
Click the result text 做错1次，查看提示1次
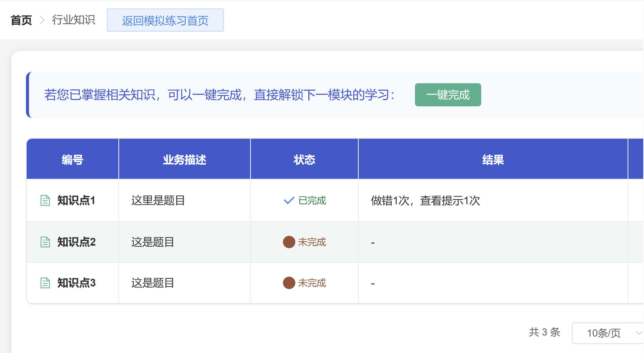pos(426,201)
